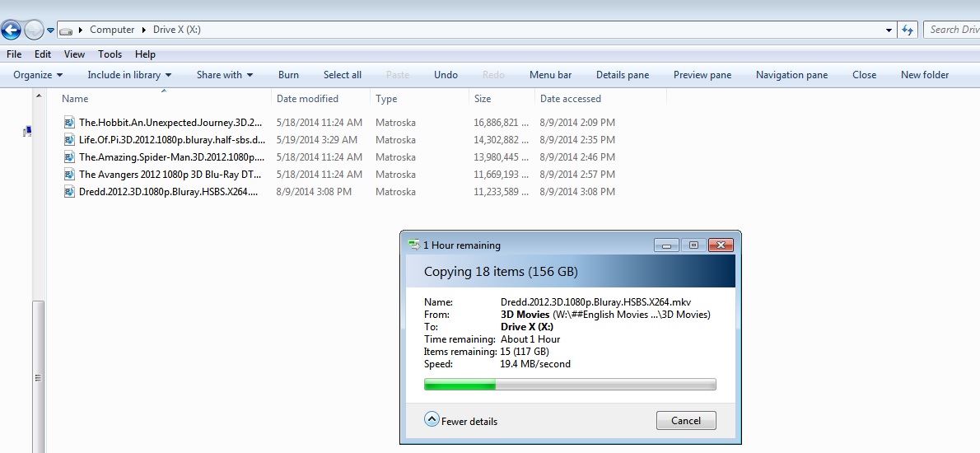Open the Help menu
Screen dimensions: 980x453
coord(145,54)
